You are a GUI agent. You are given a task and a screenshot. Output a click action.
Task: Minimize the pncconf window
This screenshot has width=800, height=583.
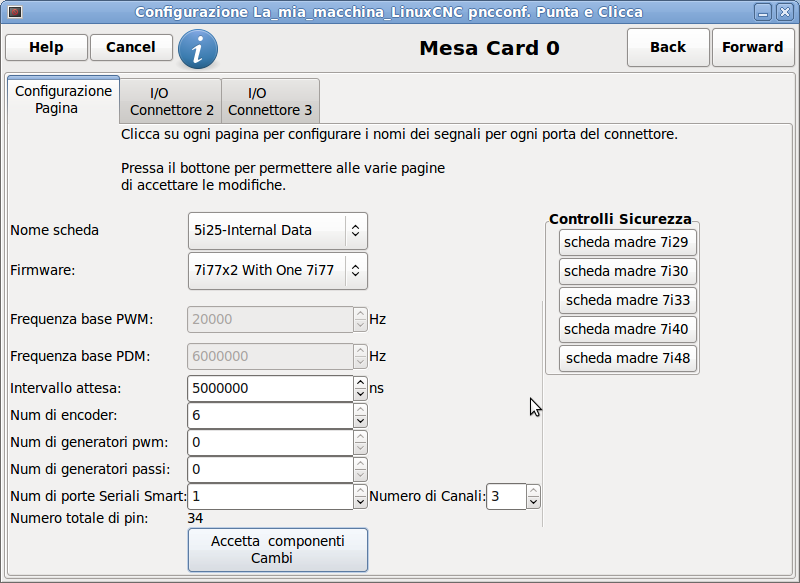coord(763,12)
